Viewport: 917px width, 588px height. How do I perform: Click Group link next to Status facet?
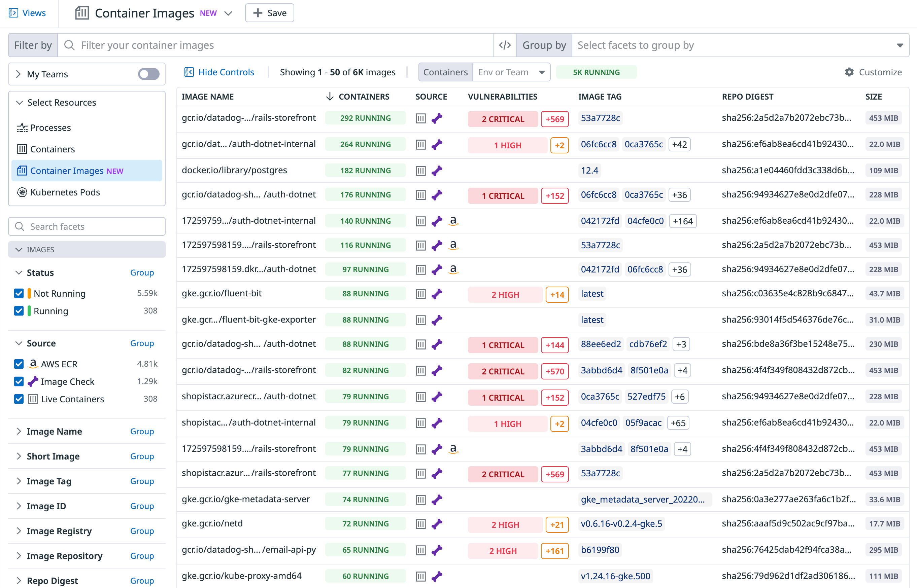click(x=142, y=272)
